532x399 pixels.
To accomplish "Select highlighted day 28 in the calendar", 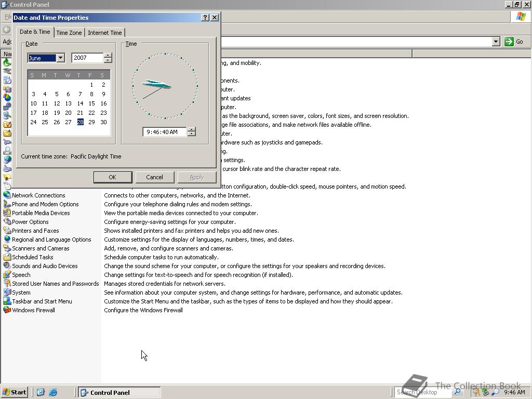I will coord(80,122).
